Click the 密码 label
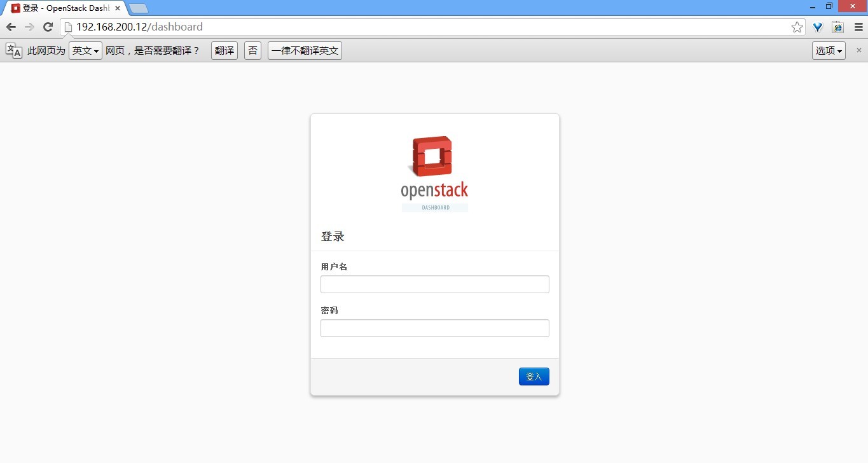Viewport: 868px width, 463px height. coord(329,310)
